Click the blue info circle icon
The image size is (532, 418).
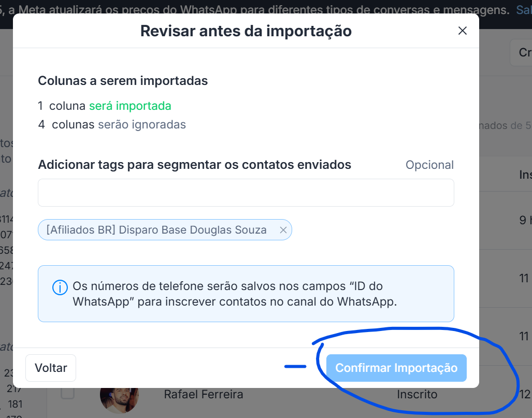pyautogui.click(x=60, y=287)
